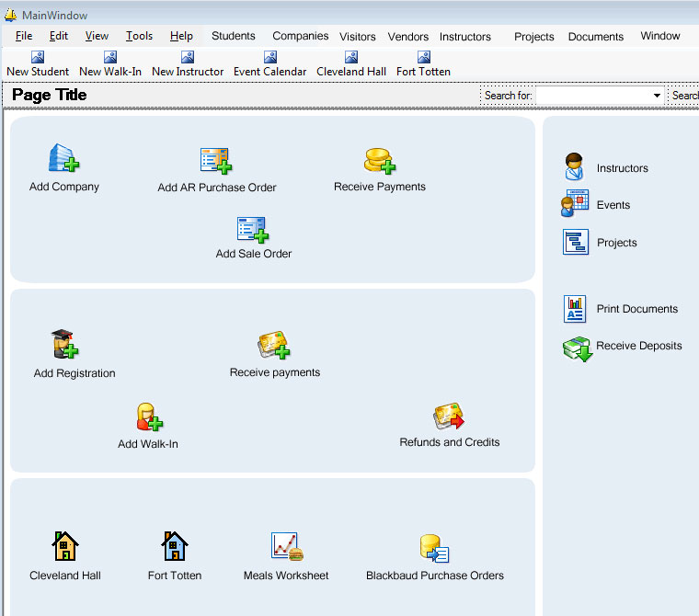Click the Fort Totten toolbar icon
The image size is (699, 616).
(423, 57)
